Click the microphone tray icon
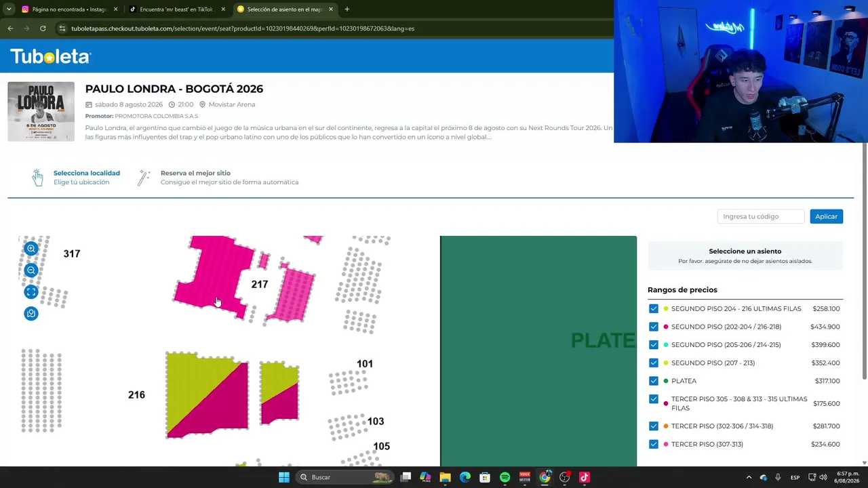This screenshot has height=488, width=868. tap(778, 477)
